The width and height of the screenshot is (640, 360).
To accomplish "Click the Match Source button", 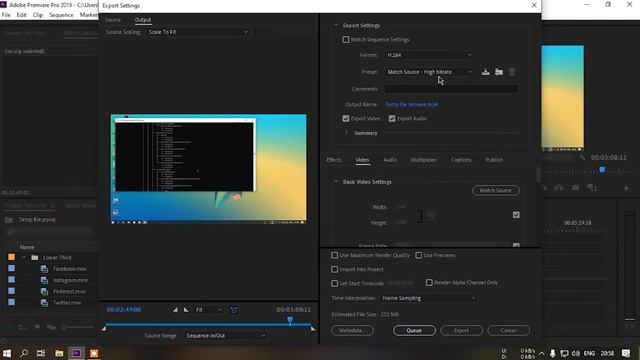I will (x=496, y=191).
